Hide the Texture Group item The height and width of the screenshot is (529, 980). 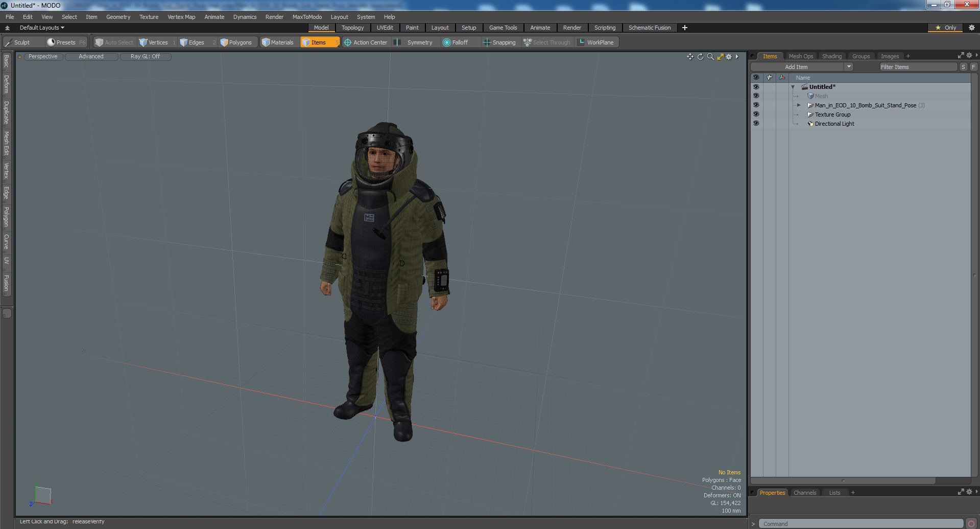pyautogui.click(x=756, y=114)
